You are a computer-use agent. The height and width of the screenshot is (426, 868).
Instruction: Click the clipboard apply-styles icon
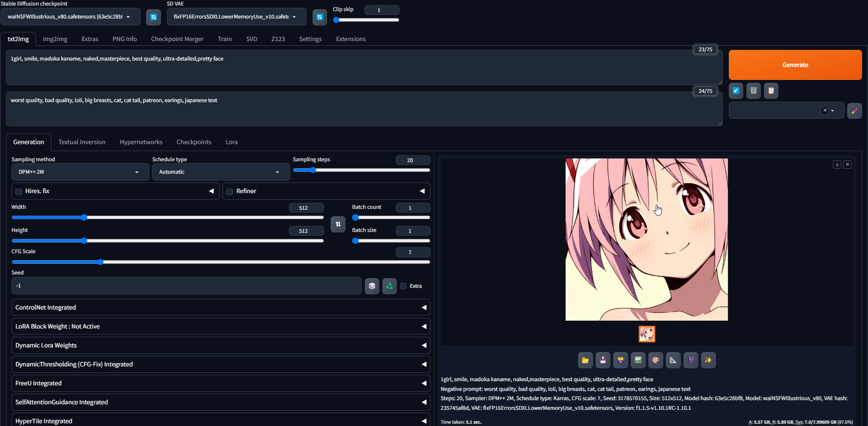pos(771,91)
